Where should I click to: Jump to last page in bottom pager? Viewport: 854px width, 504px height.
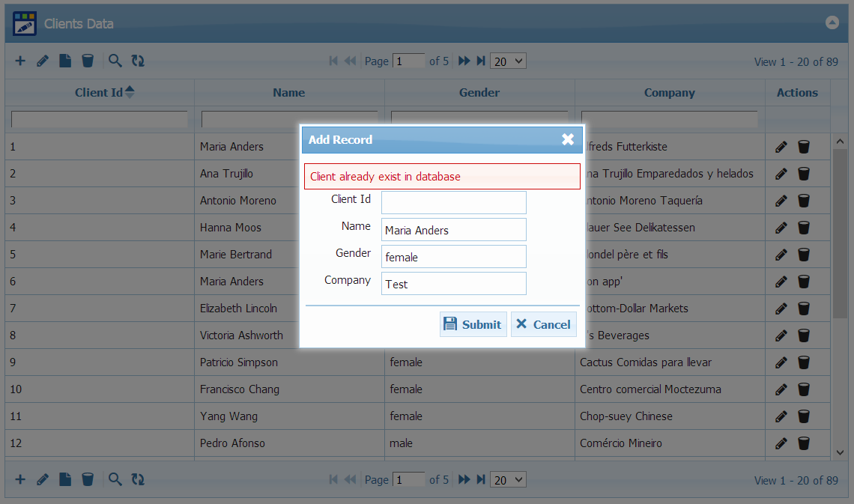(x=481, y=479)
